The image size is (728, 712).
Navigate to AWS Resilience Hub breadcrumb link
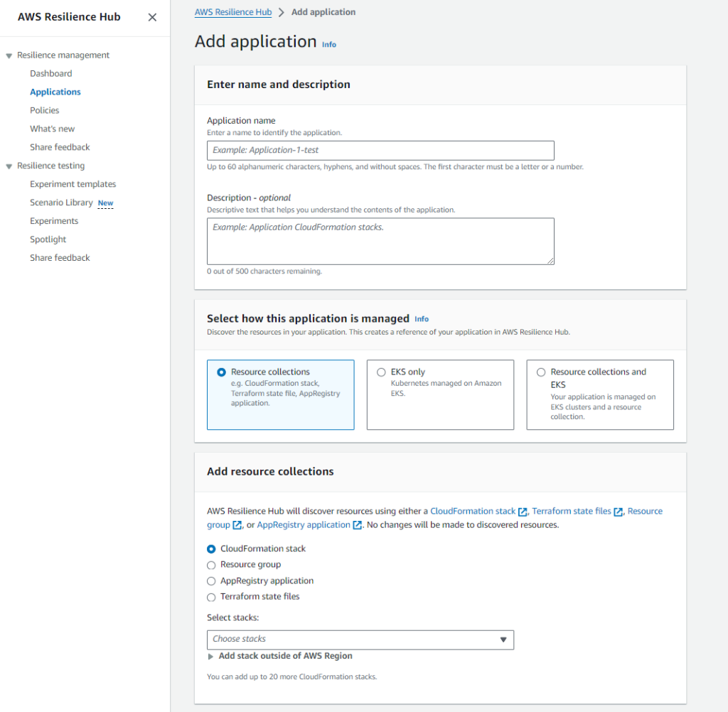[x=232, y=11]
